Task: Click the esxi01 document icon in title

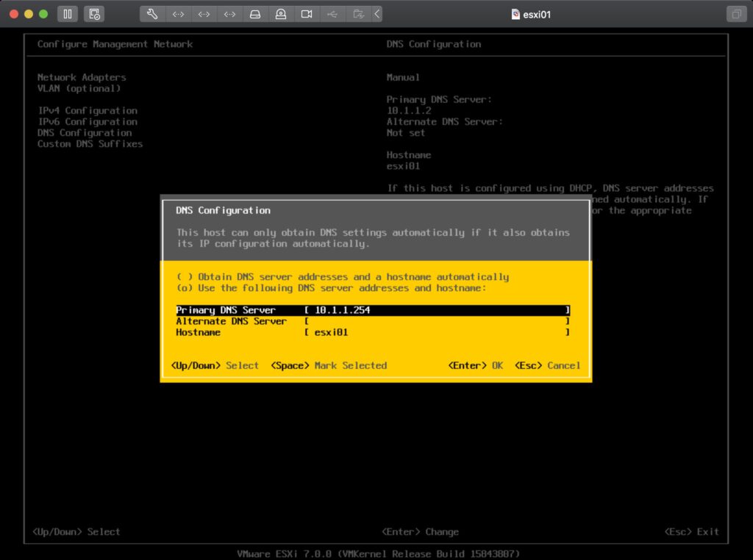Action: (x=515, y=15)
